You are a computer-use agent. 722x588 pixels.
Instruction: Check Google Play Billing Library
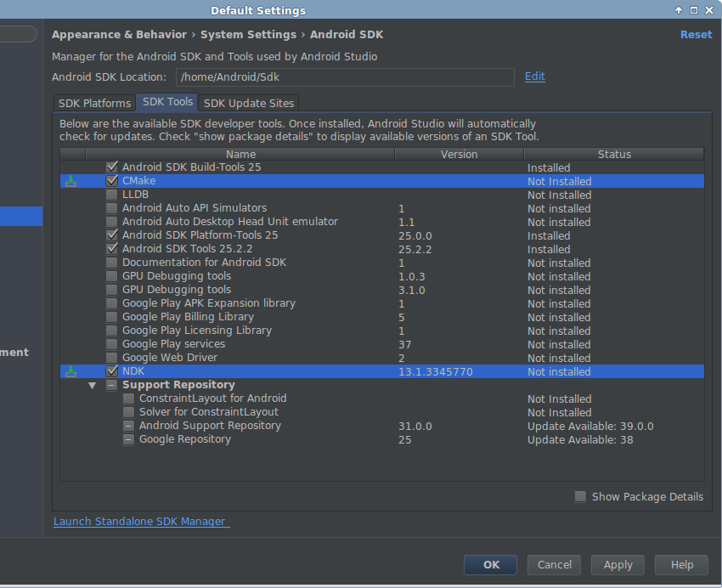[112, 317]
